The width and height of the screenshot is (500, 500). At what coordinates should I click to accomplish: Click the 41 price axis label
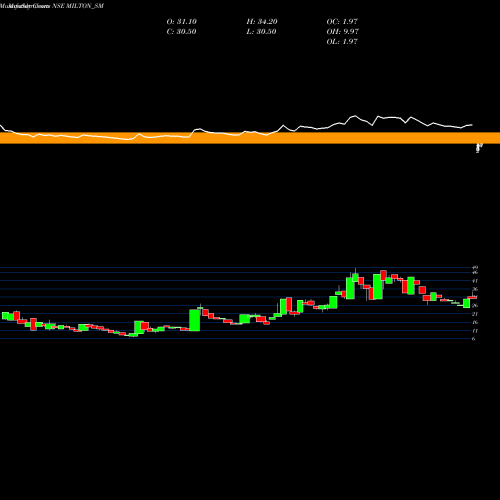475,281
